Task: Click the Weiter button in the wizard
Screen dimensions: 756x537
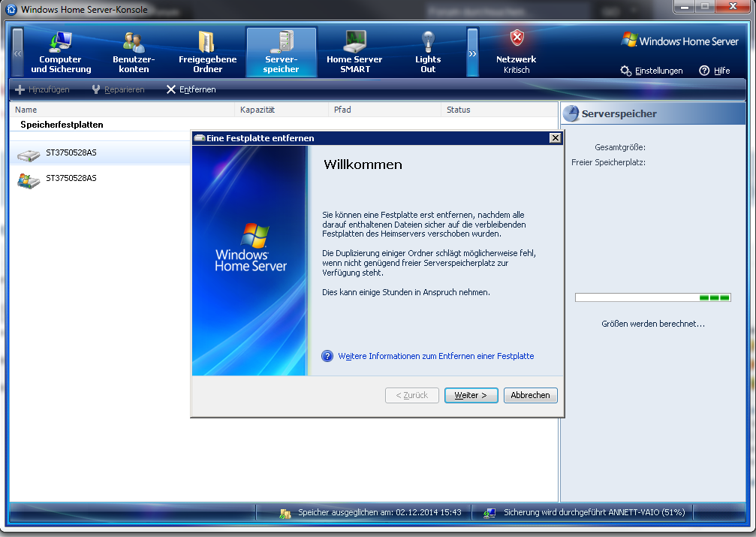Action: (x=471, y=395)
